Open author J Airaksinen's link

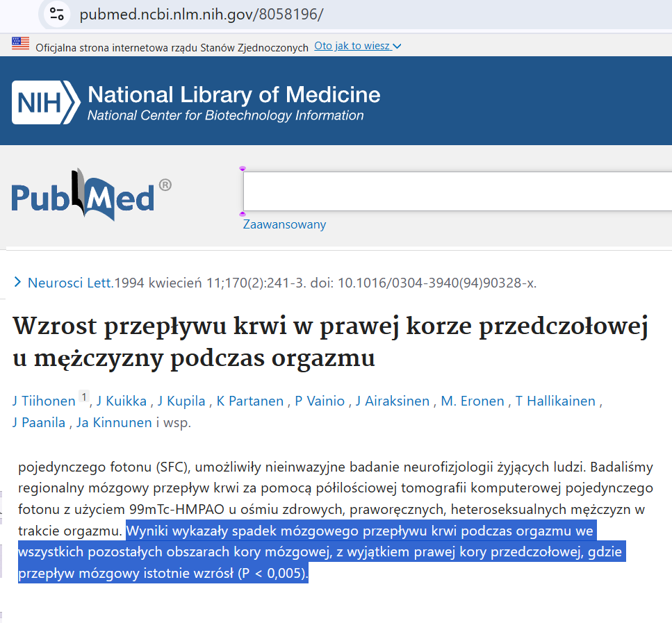tap(393, 401)
